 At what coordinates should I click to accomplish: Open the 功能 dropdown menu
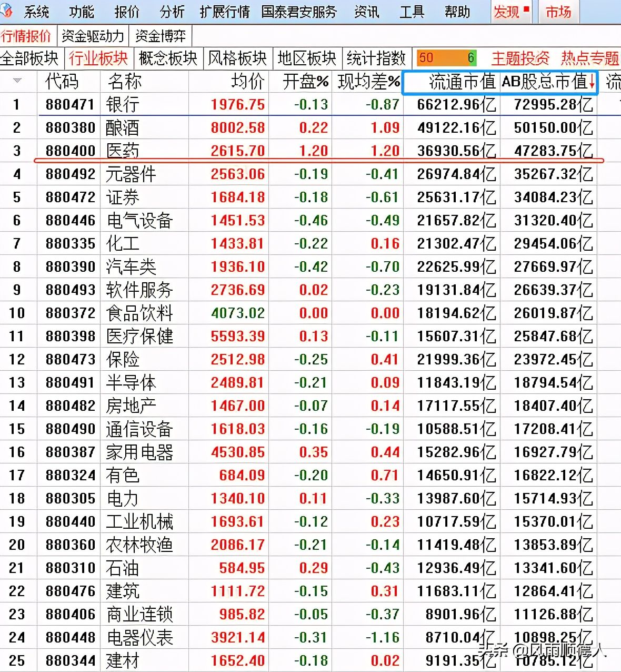[x=81, y=12]
